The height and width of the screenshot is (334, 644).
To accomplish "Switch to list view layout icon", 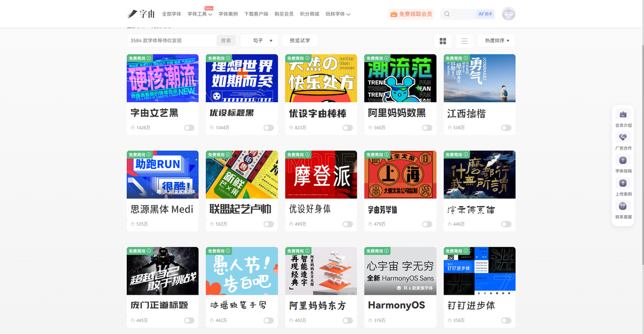I will (x=464, y=41).
